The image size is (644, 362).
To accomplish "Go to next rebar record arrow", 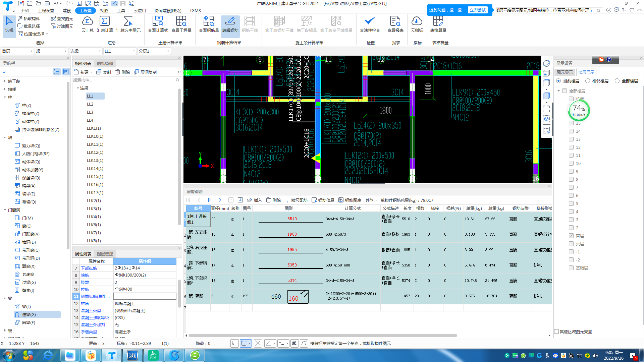I will (209, 200).
